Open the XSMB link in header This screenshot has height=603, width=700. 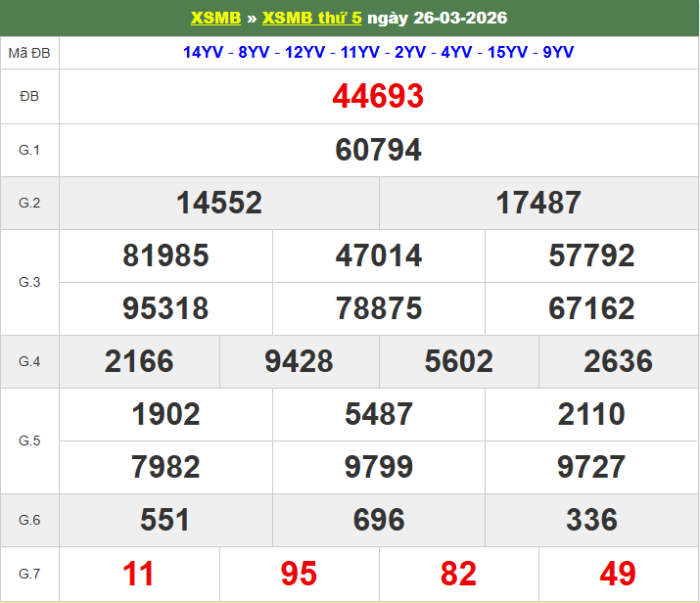215,19
